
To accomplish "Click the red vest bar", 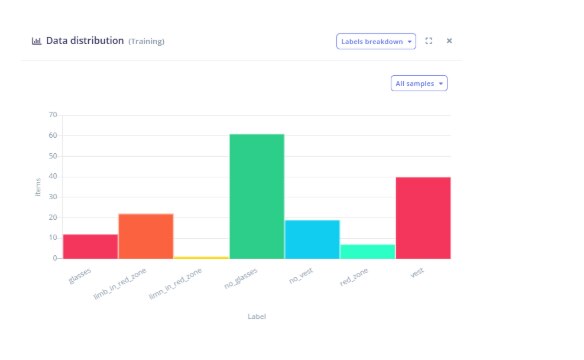I will pyautogui.click(x=423, y=218).
